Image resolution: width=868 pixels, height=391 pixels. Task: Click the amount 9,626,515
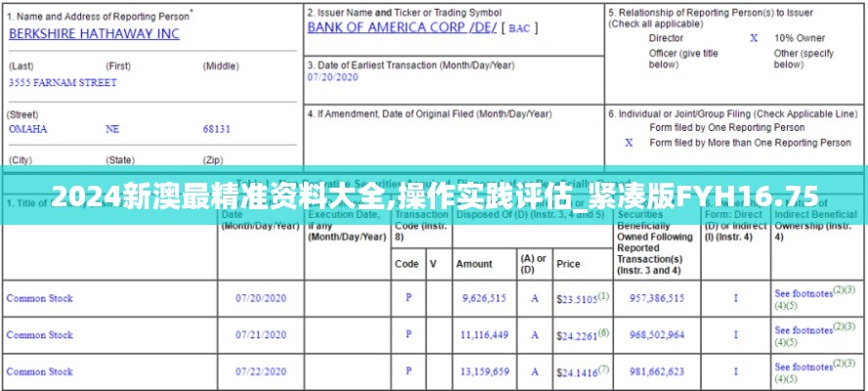coord(485,298)
